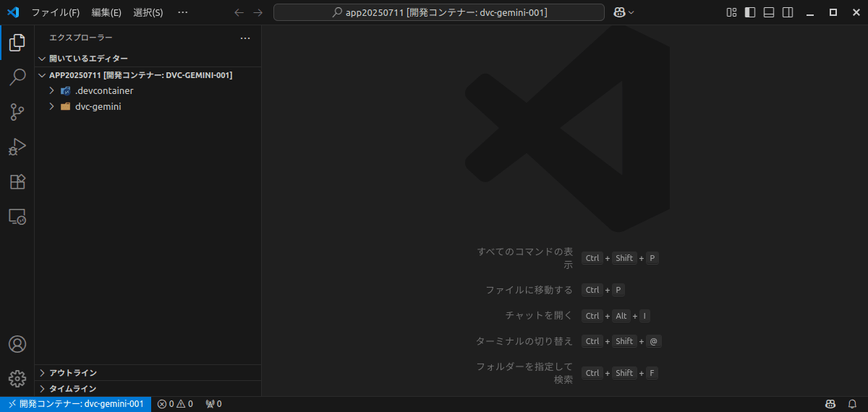868x412 pixels.
Task: Open the overflow menu ellipsis in menu bar
Action: [x=183, y=12]
